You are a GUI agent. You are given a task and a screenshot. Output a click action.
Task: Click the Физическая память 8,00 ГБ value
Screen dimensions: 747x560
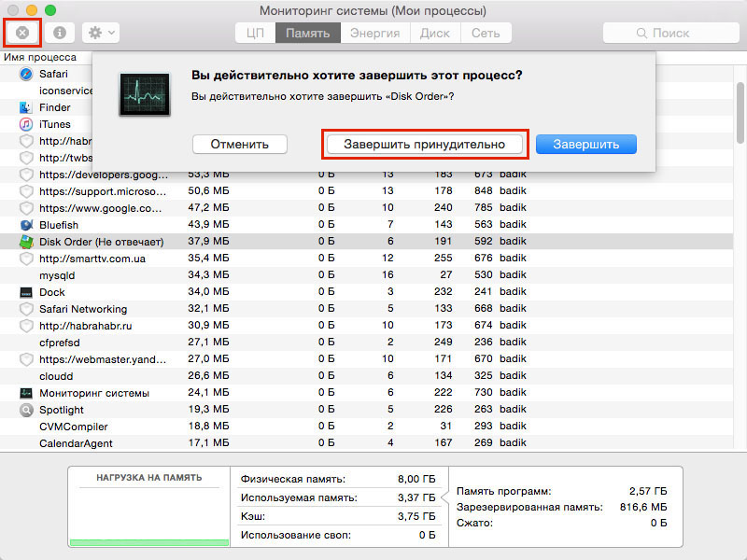tap(416, 479)
